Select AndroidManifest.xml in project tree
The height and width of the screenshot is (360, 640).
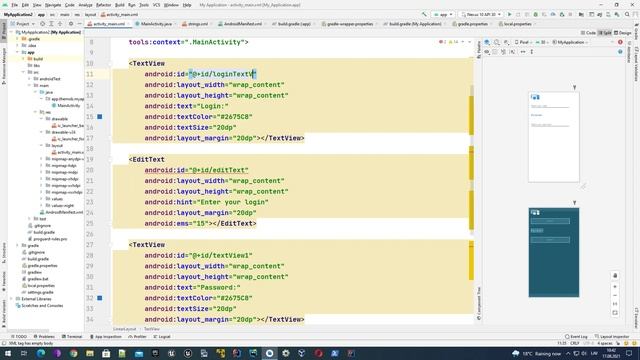(61, 212)
